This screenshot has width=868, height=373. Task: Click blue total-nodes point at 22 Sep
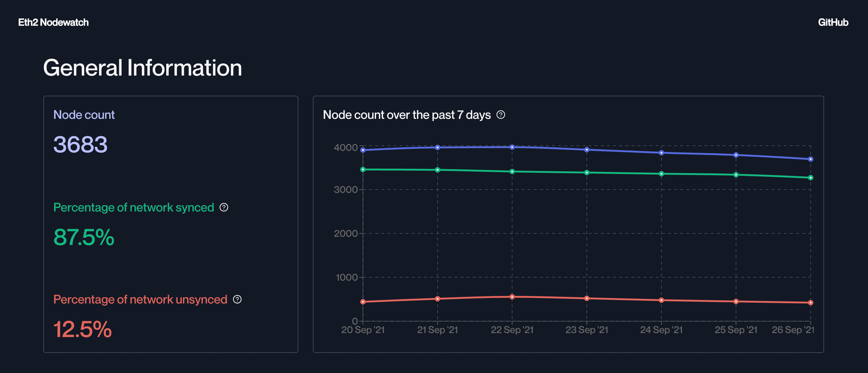pyautogui.click(x=512, y=147)
